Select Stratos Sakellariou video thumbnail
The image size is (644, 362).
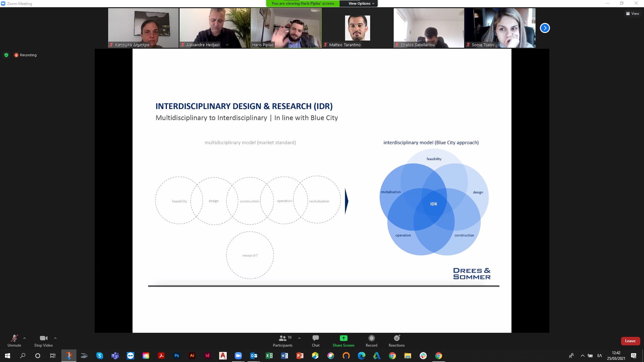tap(429, 28)
